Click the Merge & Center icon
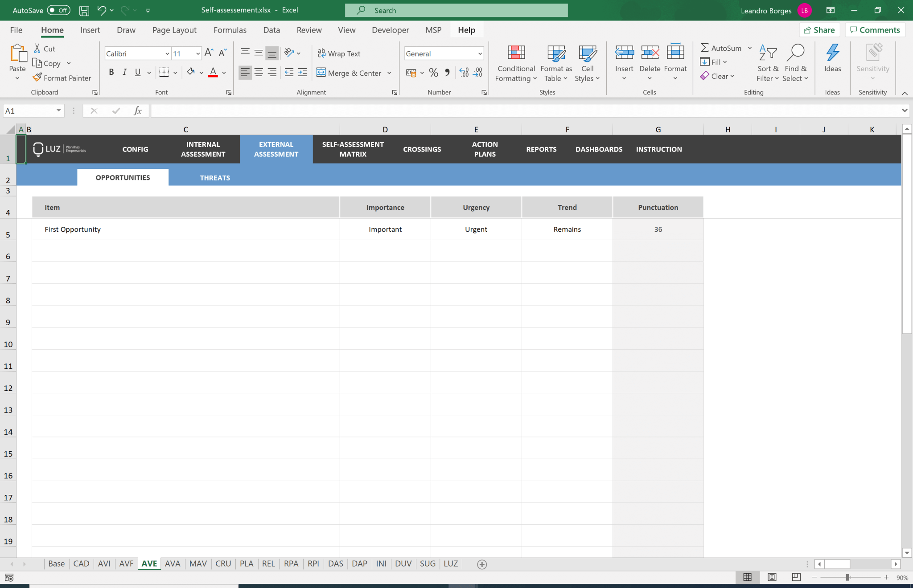 pyautogui.click(x=321, y=73)
